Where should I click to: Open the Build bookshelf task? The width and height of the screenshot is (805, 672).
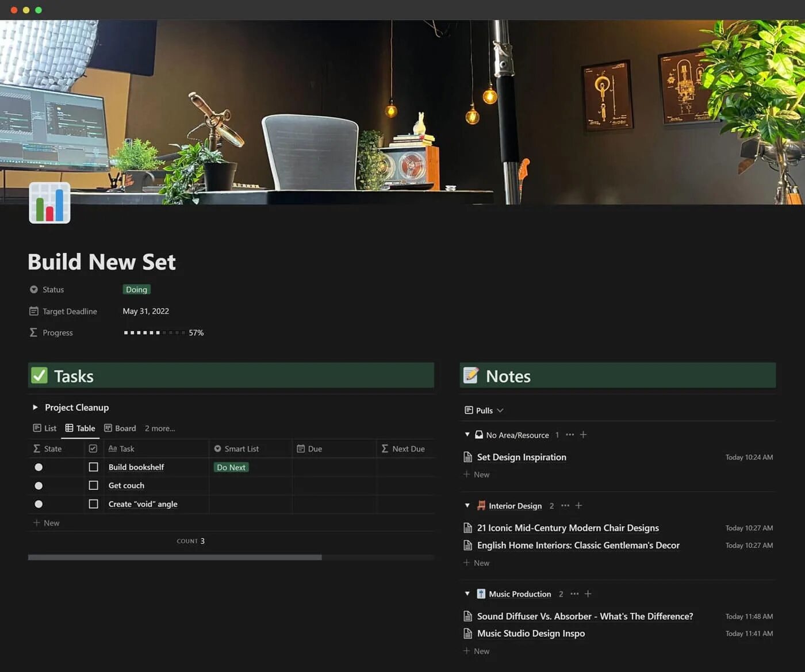pos(136,467)
